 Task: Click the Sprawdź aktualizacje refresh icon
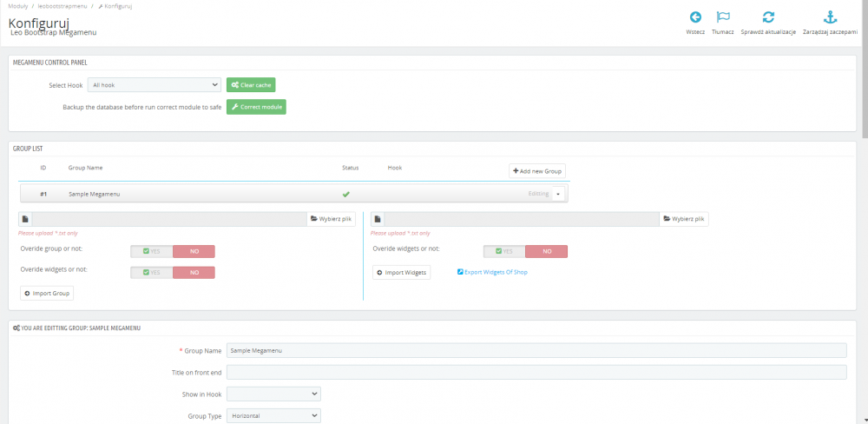click(768, 17)
